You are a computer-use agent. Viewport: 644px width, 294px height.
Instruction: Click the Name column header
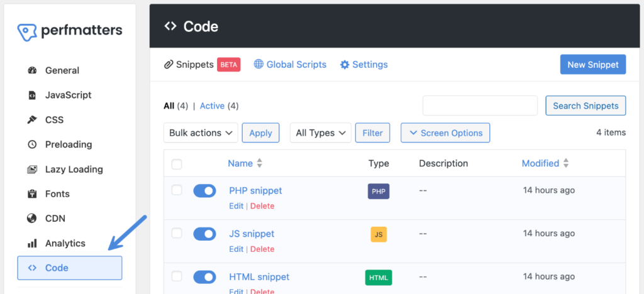pos(240,163)
